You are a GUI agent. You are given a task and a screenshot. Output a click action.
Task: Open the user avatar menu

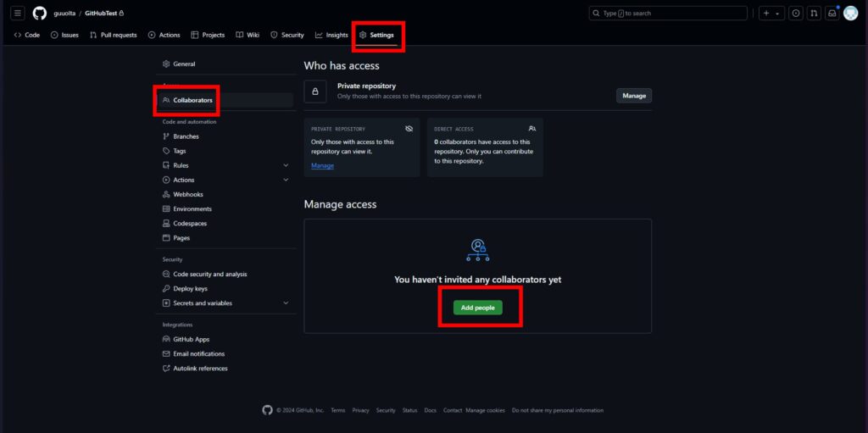click(x=850, y=14)
